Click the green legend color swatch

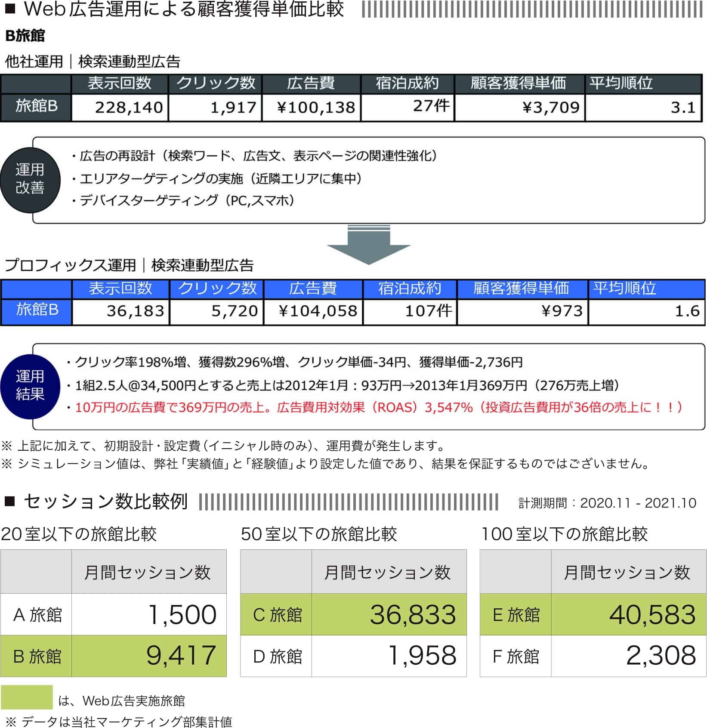tap(27, 697)
